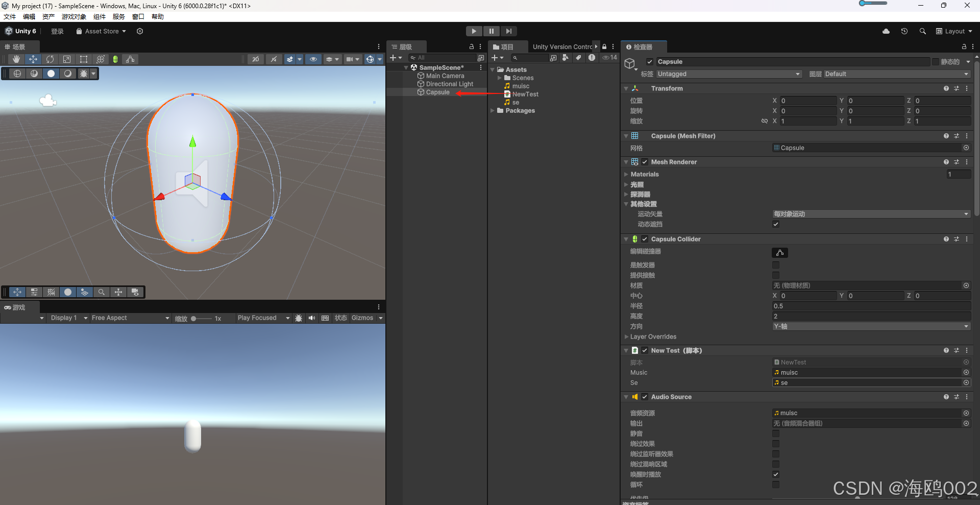
Task: Toggle scene visibility eye icon in Scene toolbar
Action: click(313, 59)
